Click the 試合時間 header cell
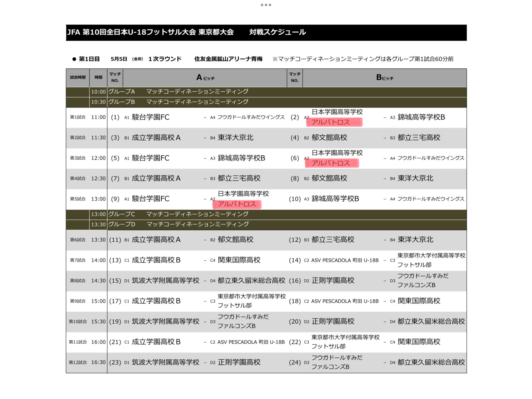The height and width of the screenshot is (399, 532). [x=78, y=78]
